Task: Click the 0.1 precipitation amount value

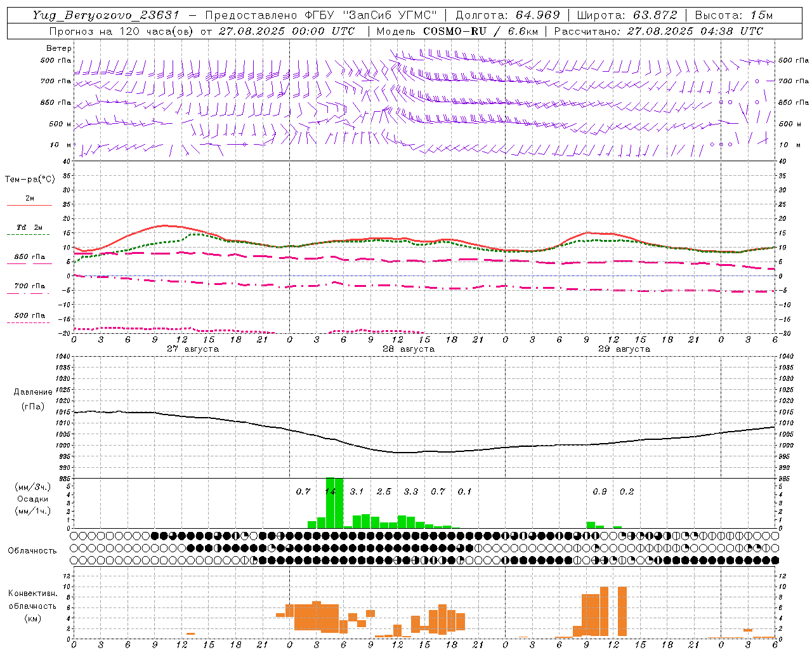Action: point(465,491)
